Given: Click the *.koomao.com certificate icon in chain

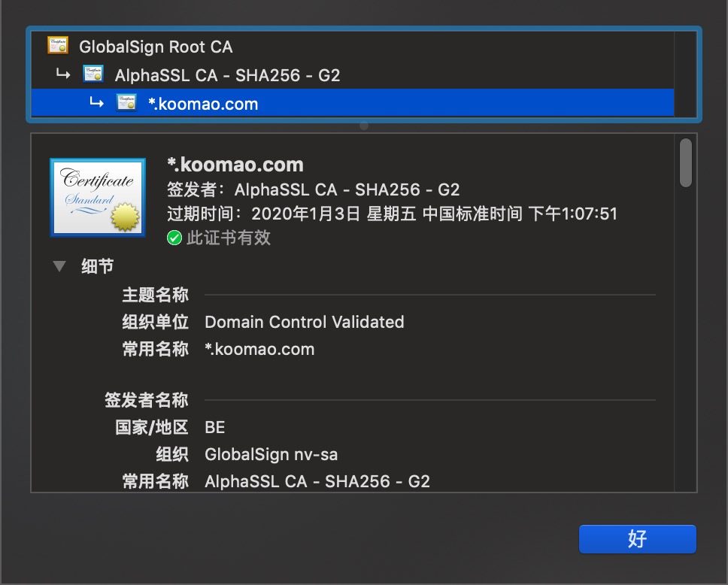Looking at the screenshot, I should coord(126,102).
